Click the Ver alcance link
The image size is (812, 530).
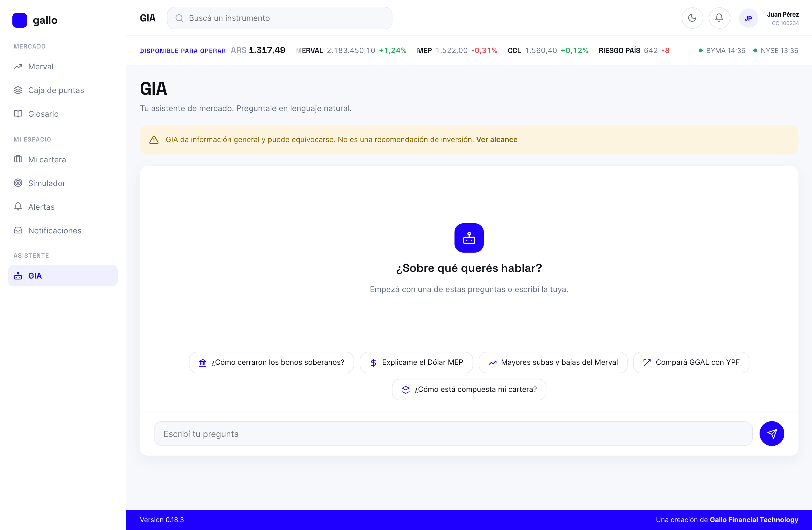(x=497, y=140)
